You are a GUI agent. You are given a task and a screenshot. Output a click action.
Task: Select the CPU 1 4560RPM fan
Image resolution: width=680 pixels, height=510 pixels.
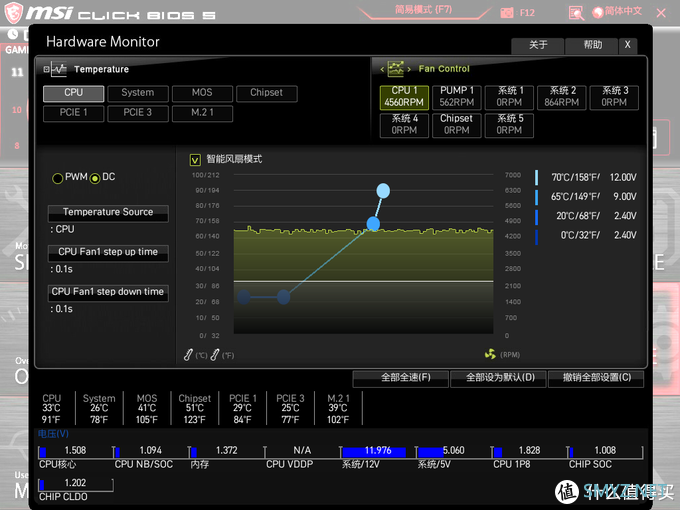click(404, 97)
